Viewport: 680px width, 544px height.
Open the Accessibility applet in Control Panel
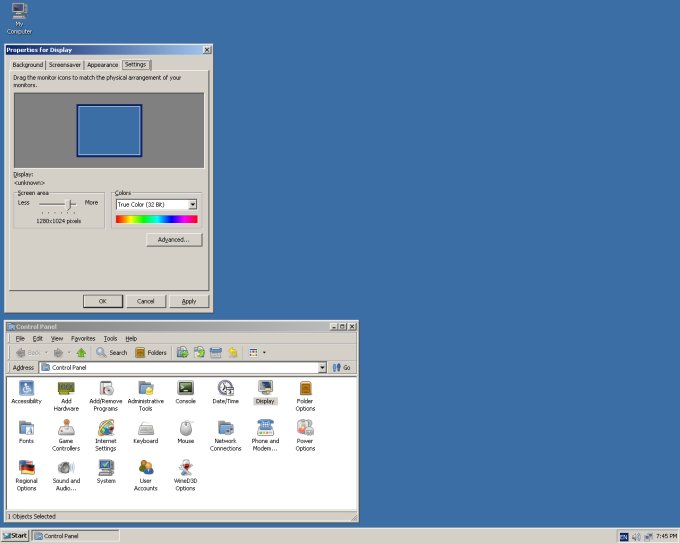26,392
